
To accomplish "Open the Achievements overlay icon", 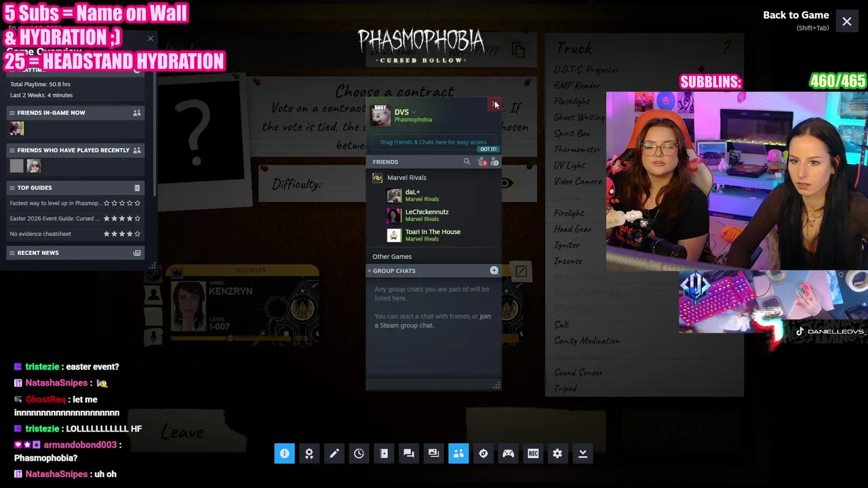I will (309, 453).
